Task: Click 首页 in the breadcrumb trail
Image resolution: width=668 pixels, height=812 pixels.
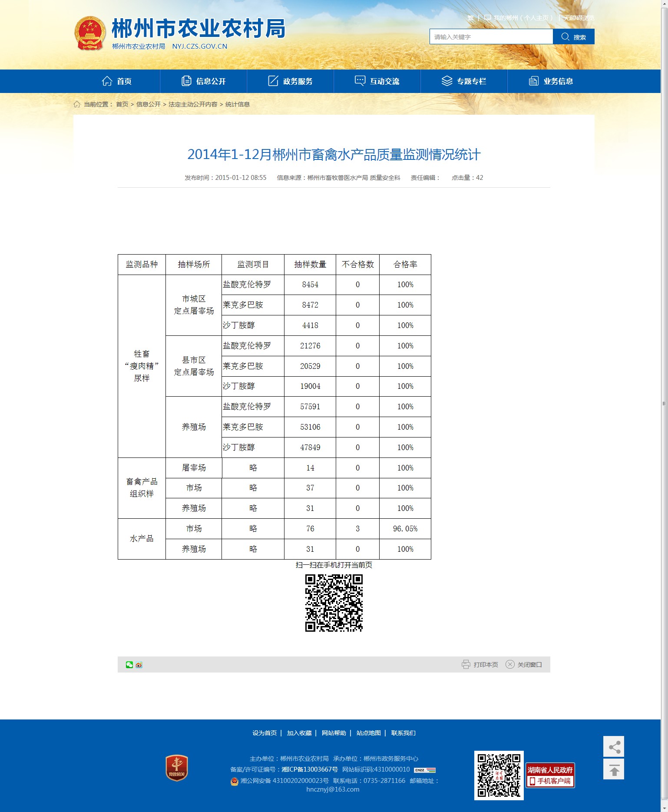Action: [x=122, y=104]
